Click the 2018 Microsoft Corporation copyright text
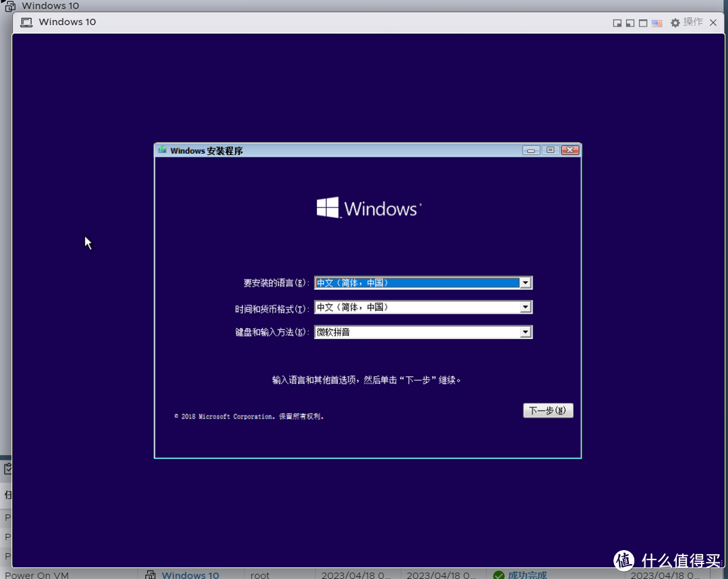This screenshot has width=728, height=579. tap(249, 417)
